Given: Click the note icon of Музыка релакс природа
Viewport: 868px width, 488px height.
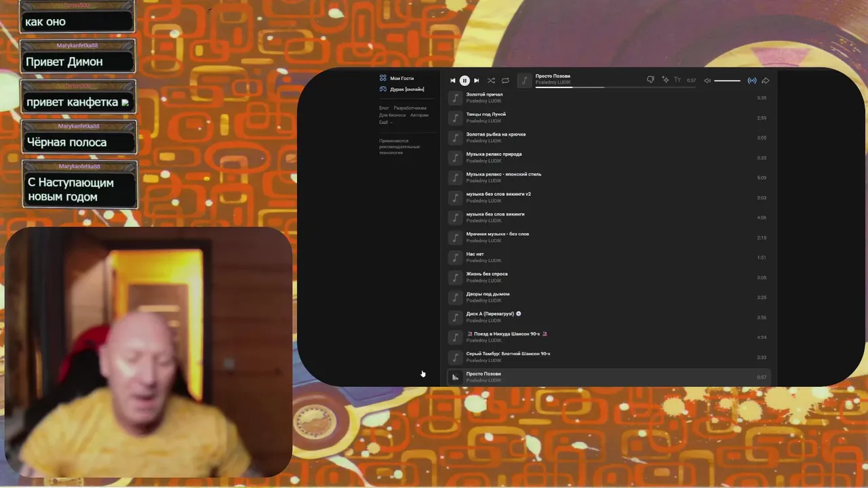Looking at the screenshot, I should coord(455,158).
